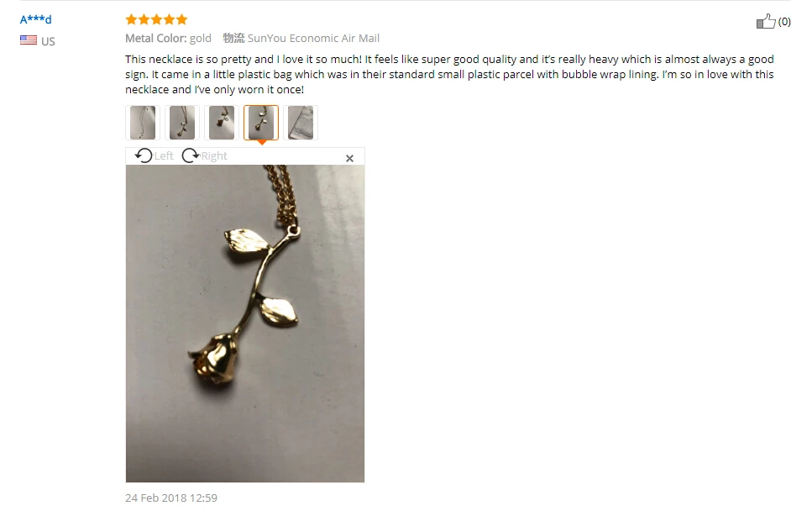Click the (0) helpful vote count
This screenshot has width=812, height=511.
(x=784, y=21)
